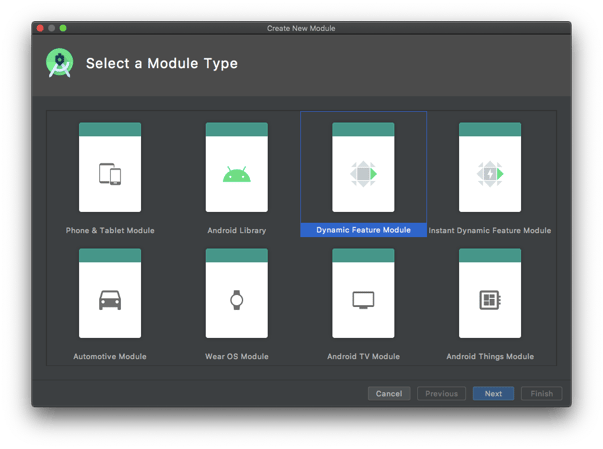
Task: Click the Dynamic Feature Module label
Action: [363, 230]
